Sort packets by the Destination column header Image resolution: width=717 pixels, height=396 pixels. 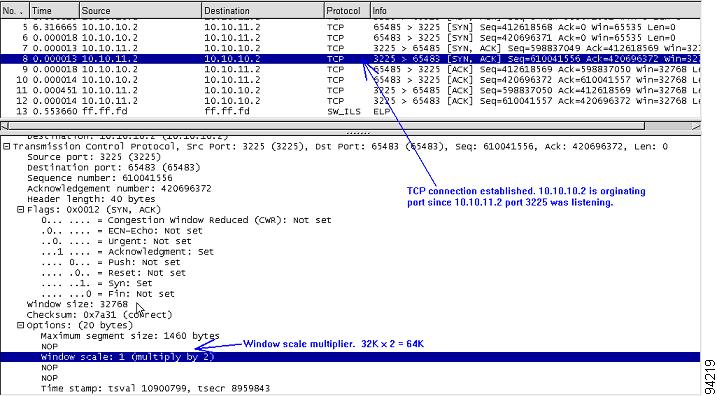pyautogui.click(x=263, y=11)
